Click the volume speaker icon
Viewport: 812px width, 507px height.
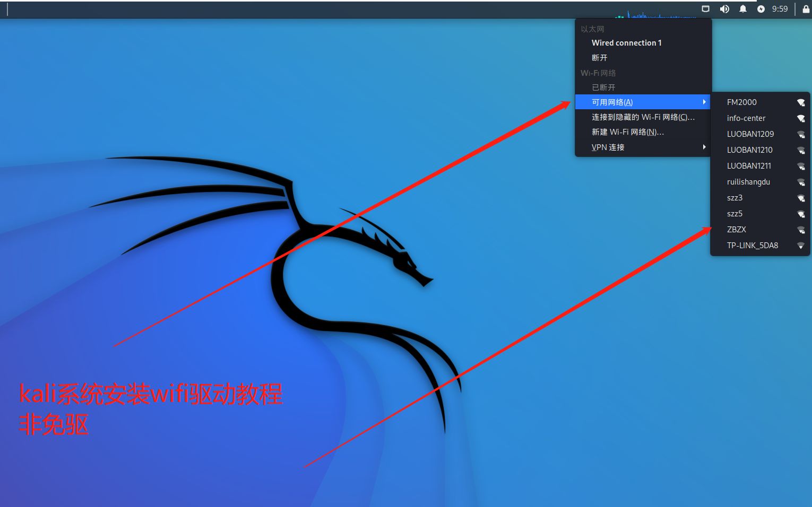724,9
